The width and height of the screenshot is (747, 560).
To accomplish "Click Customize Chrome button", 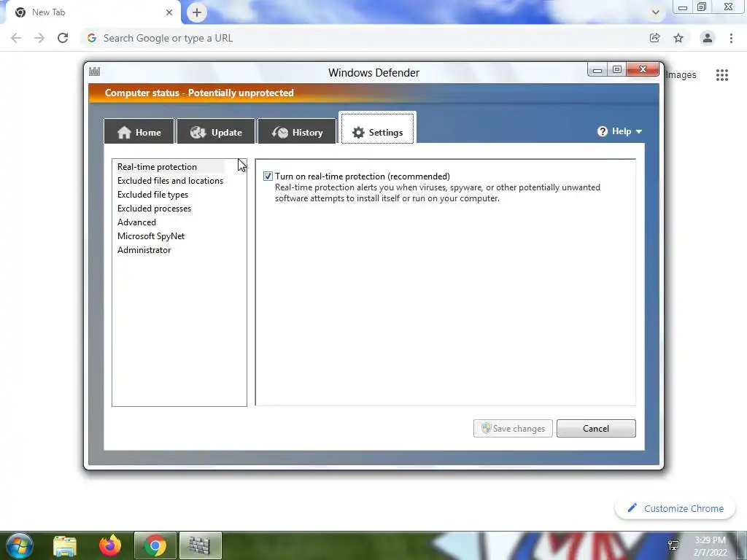I will [676, 508].
